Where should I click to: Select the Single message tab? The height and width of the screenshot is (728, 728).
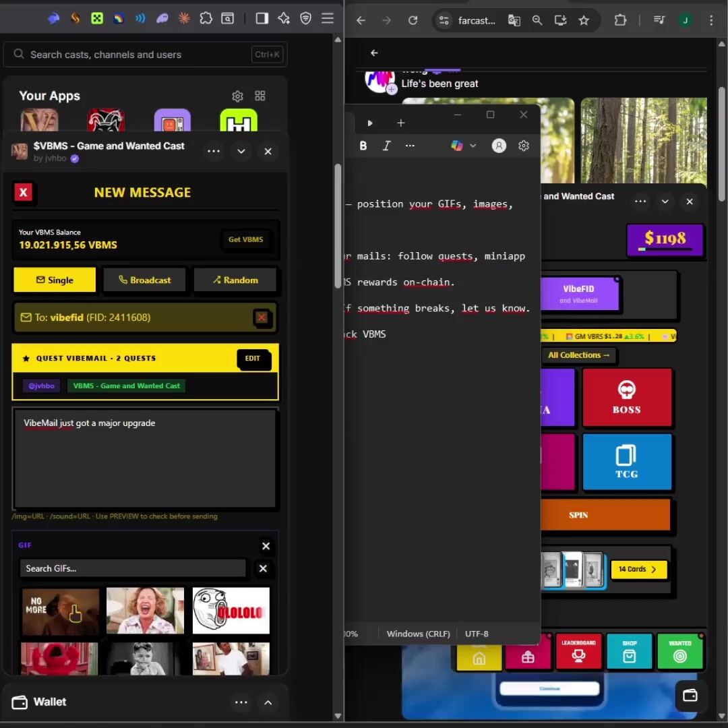(55, 280)
